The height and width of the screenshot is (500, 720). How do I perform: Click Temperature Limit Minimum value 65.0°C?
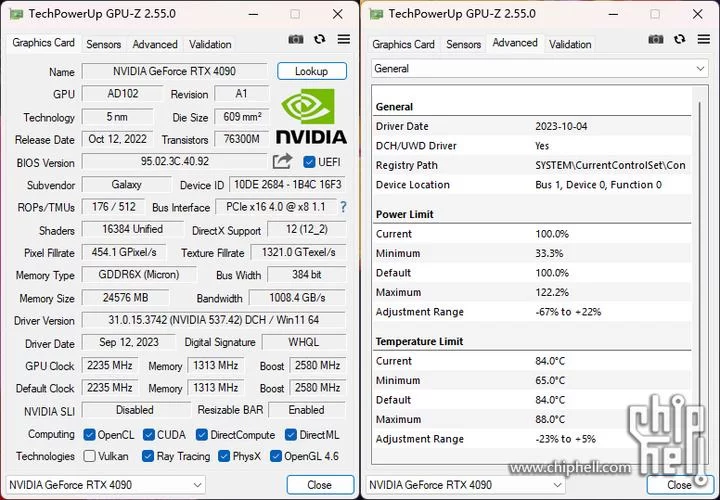click(x=550, y=381)
